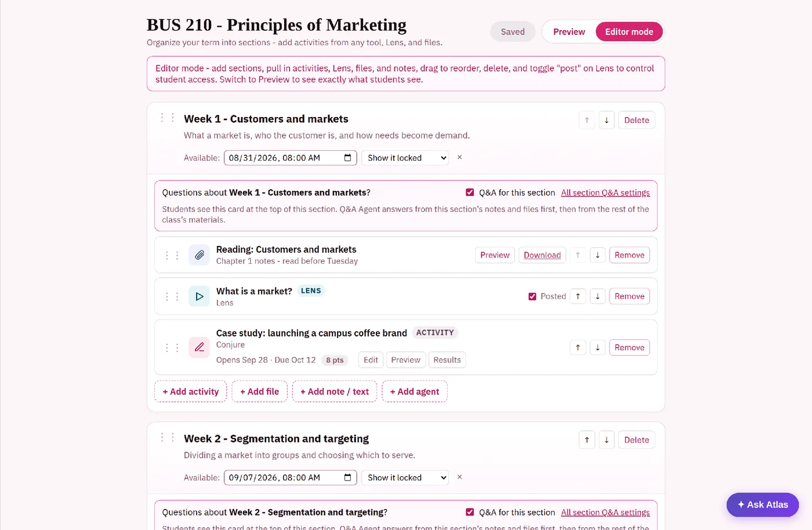Image resolution: width=812 pixels, height=530 pixels.
Task: Open calendar picker for Week 2 availability date
Action: tap(347, 478)
